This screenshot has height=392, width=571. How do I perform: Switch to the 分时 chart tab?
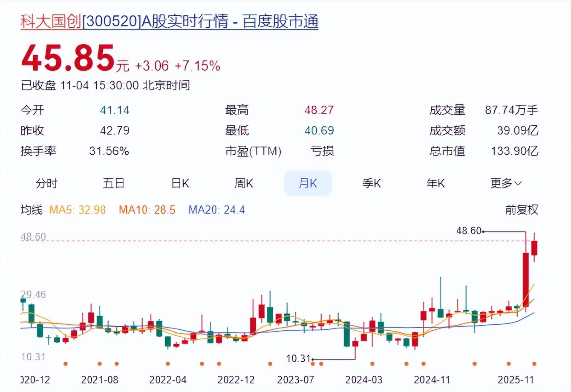point(46,183)
